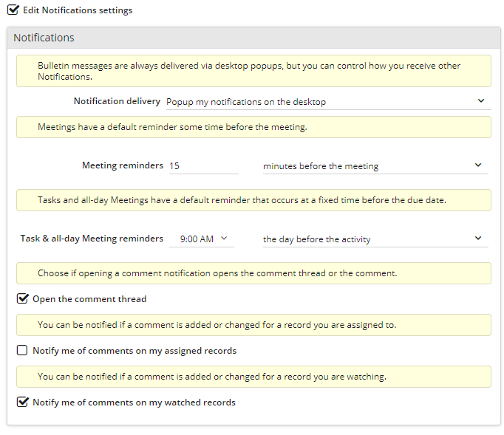This screenshot has height=435, width=504.
Task: Uncheck the Open the comment thread checkbox
Action: [23, 299]
